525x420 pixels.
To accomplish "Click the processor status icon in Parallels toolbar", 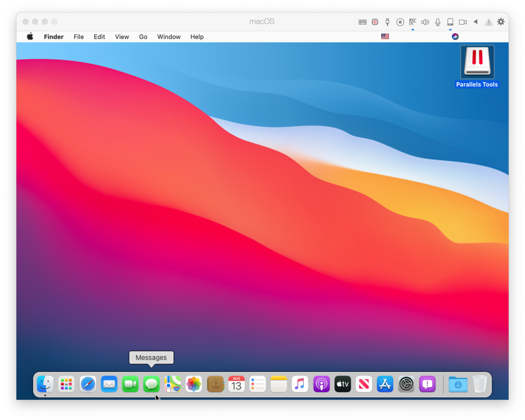I will [x=375, y=22].
